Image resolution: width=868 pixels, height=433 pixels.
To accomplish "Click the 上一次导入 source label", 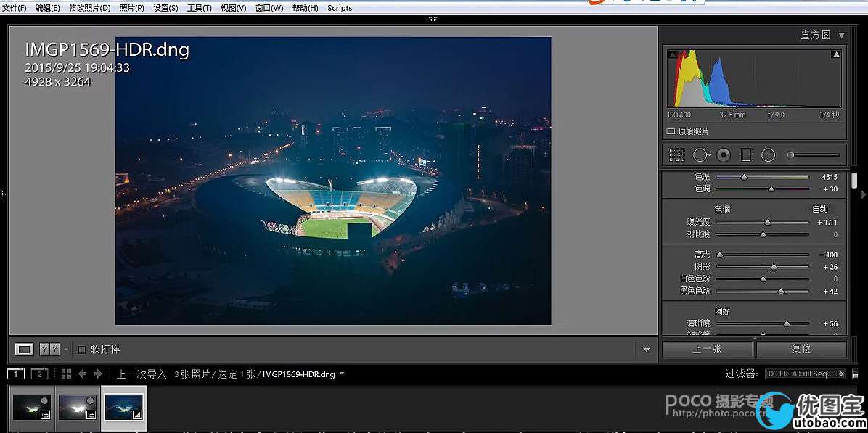I will pyautogui.click(x=142, y=374).
